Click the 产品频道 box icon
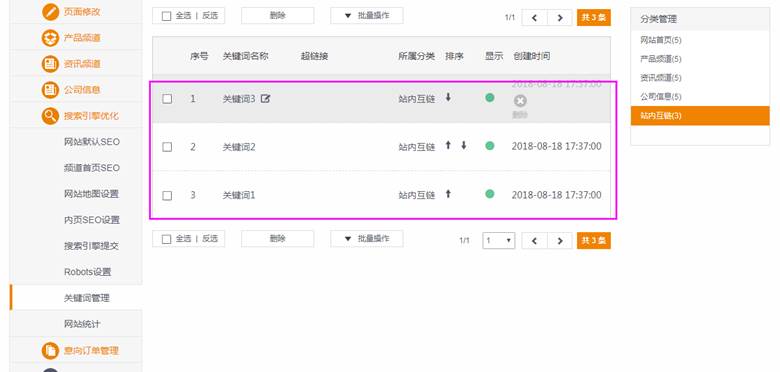 (50, 38)
